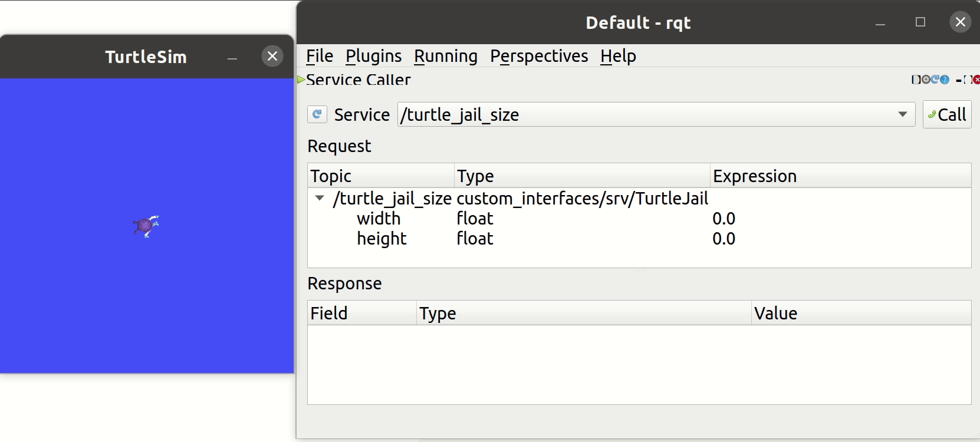Click the green arrow beside Service Caller title

point(301,80)
